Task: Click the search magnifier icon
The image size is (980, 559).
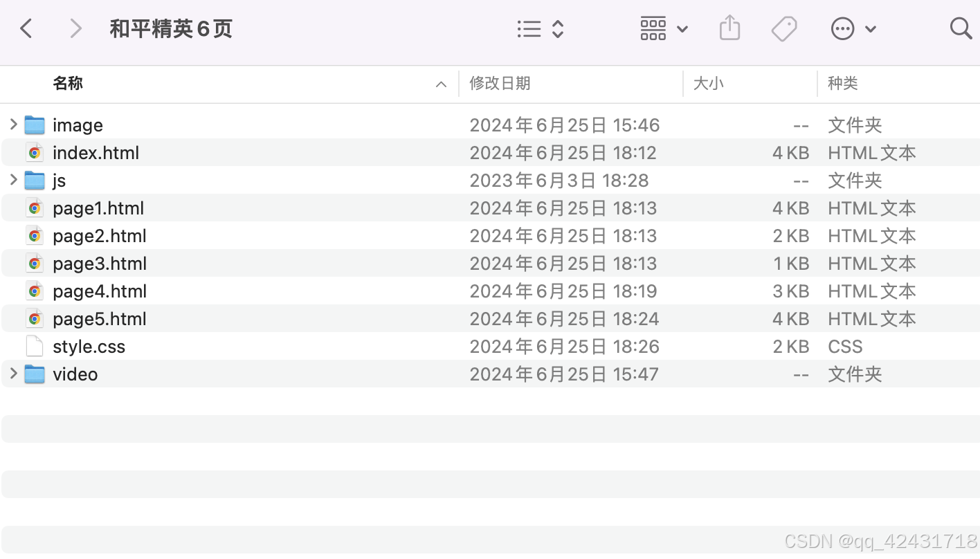Action: coord(961,28)
